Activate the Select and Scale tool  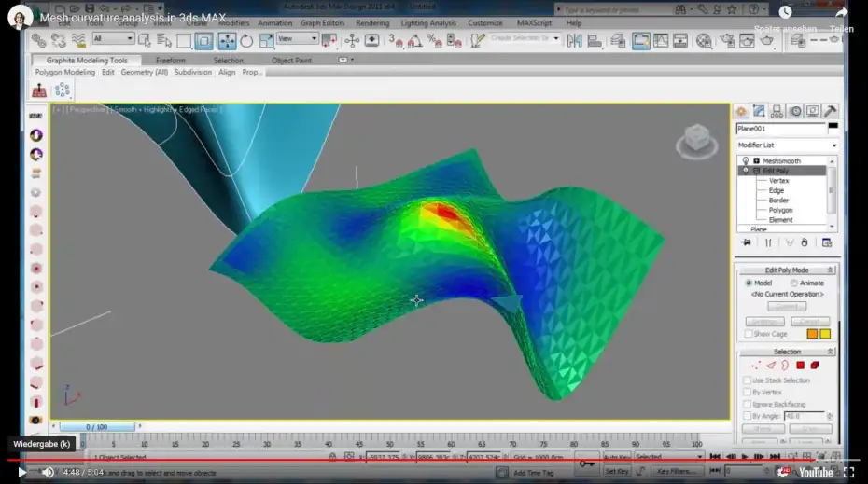(266, 41)
